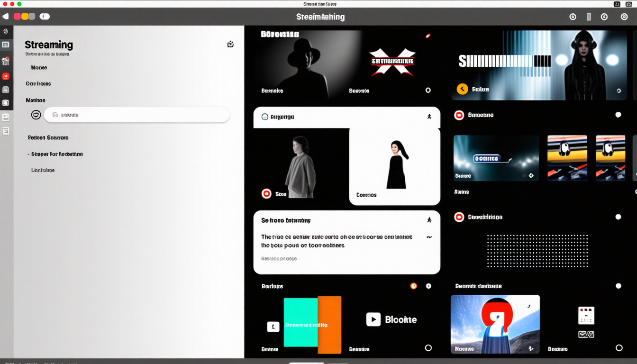Click the red record dot on the Stwe card

pos(266,193)
